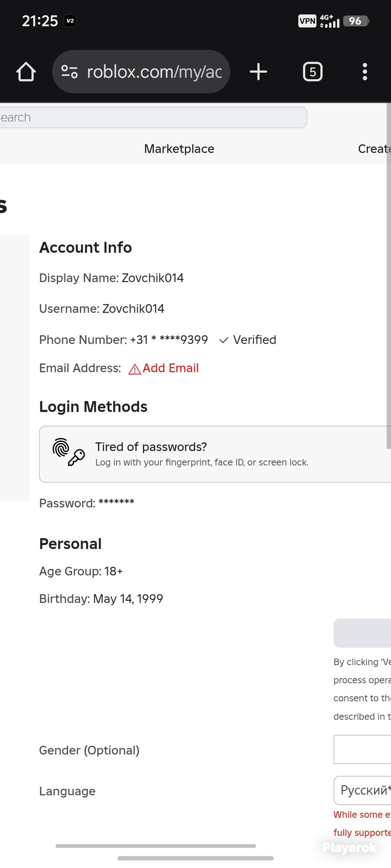This screenshot has width=391, height=868.
Task: Click the Add Email link
Action: coord(170,368)
